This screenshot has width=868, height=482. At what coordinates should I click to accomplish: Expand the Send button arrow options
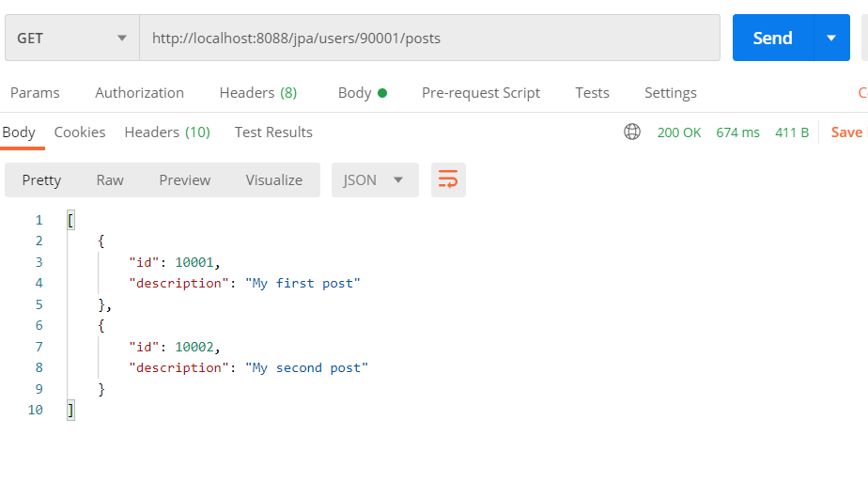tap(831, 38)
